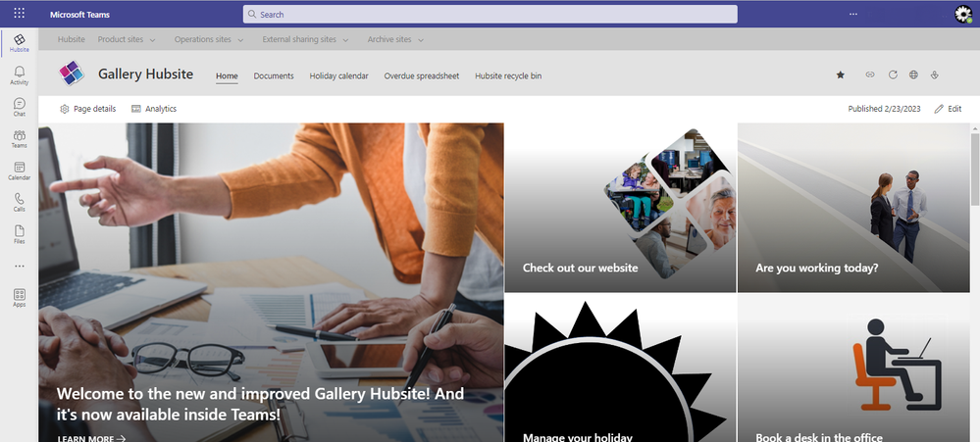This screenshot has width=980, height=442.
Task: Open the Documents tab
Action: point(274,76)
